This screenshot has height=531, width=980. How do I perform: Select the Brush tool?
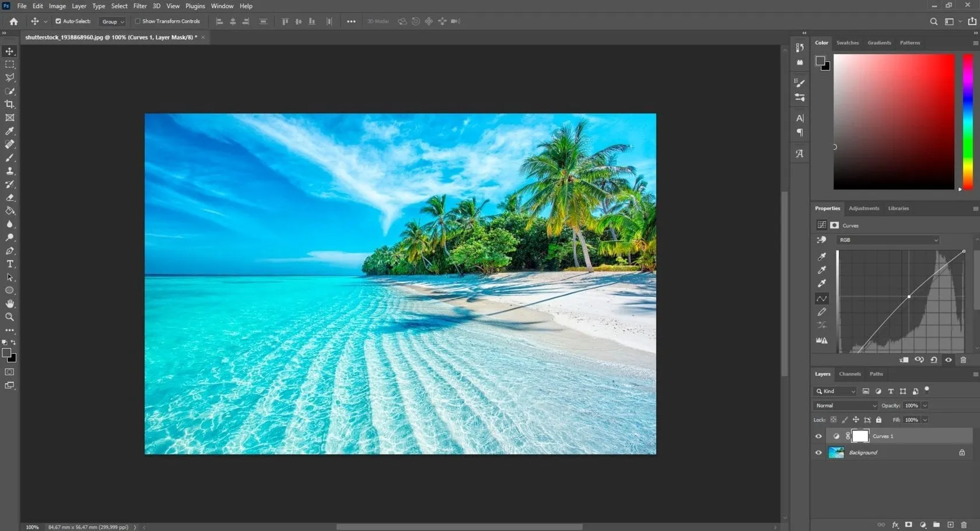point(10,158)
